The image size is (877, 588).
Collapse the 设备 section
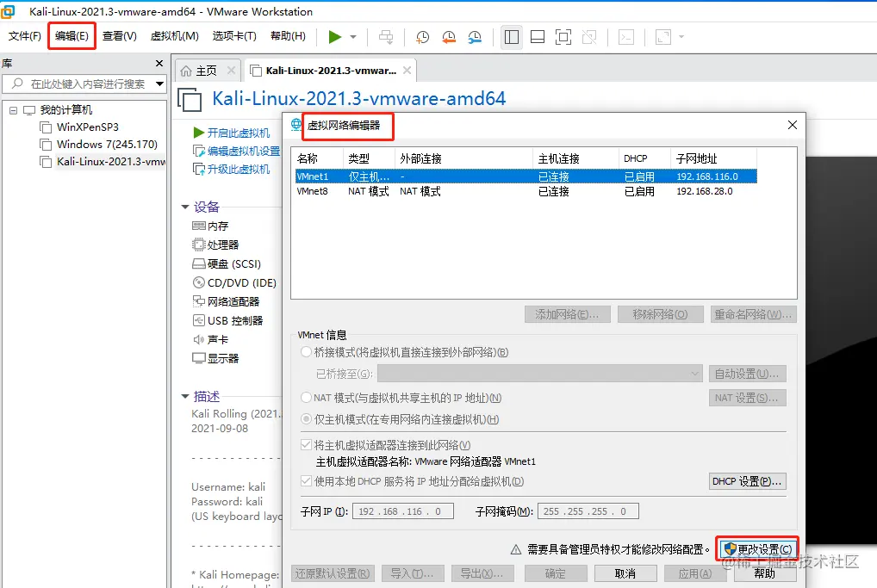coord(185,207)
